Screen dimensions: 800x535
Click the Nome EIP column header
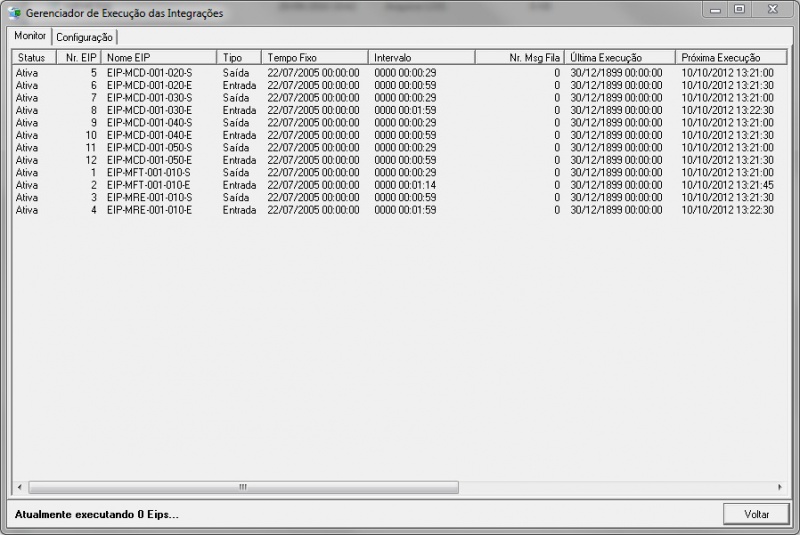[158, 58]
